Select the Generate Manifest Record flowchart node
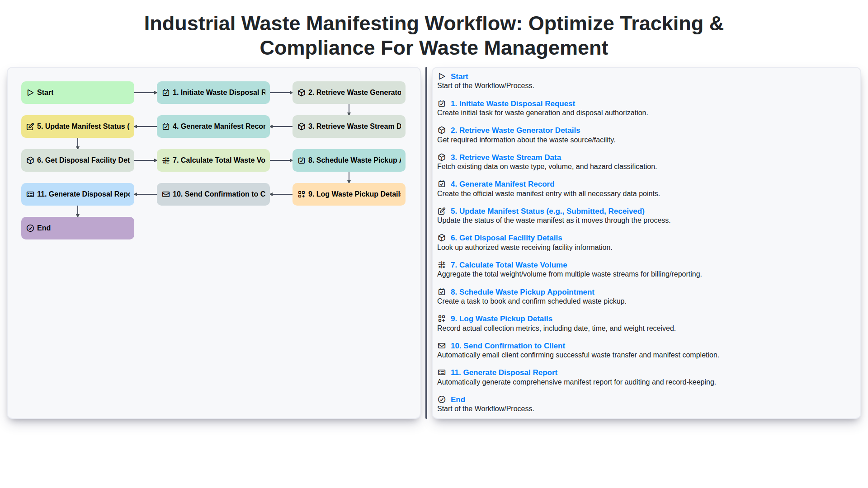The width and height of the screenshot is (868, 488). pos(213,127)
